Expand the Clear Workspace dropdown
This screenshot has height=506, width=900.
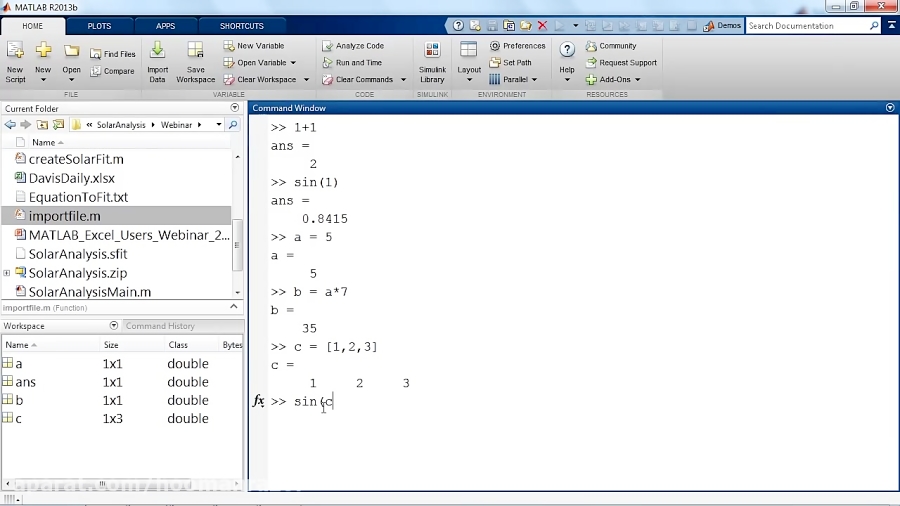(x=306, y=80)
